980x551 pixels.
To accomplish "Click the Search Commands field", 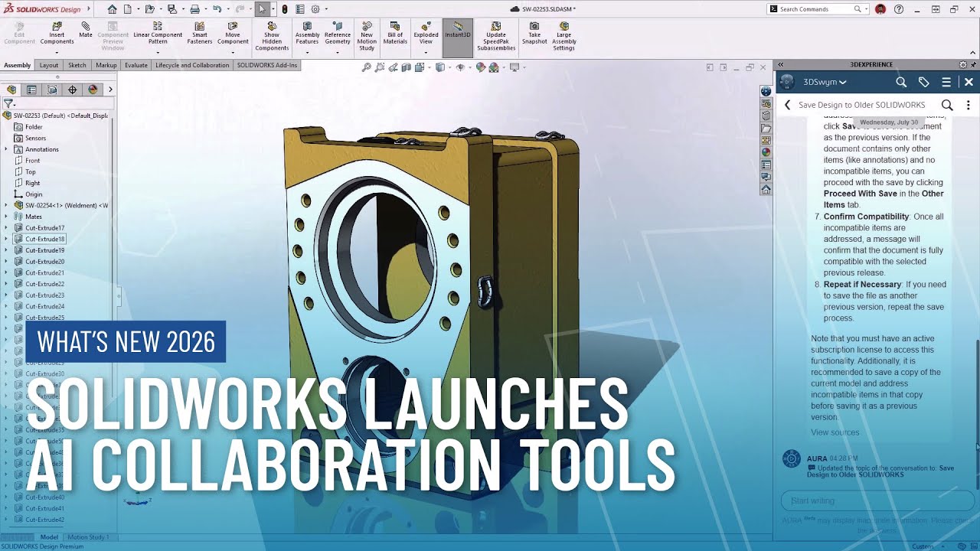I will point(816,9).
